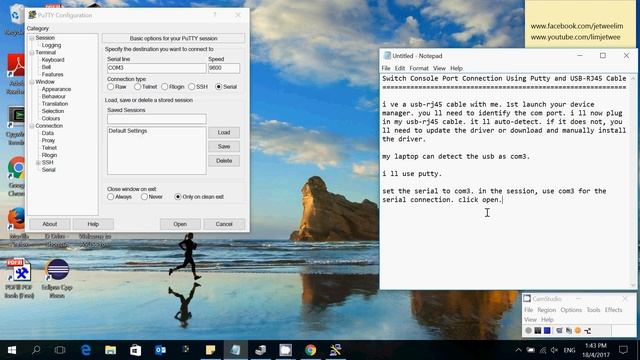Open the Action Center notification icon
640x360 pixels.
pyautogui.click(x=623, y=350)
